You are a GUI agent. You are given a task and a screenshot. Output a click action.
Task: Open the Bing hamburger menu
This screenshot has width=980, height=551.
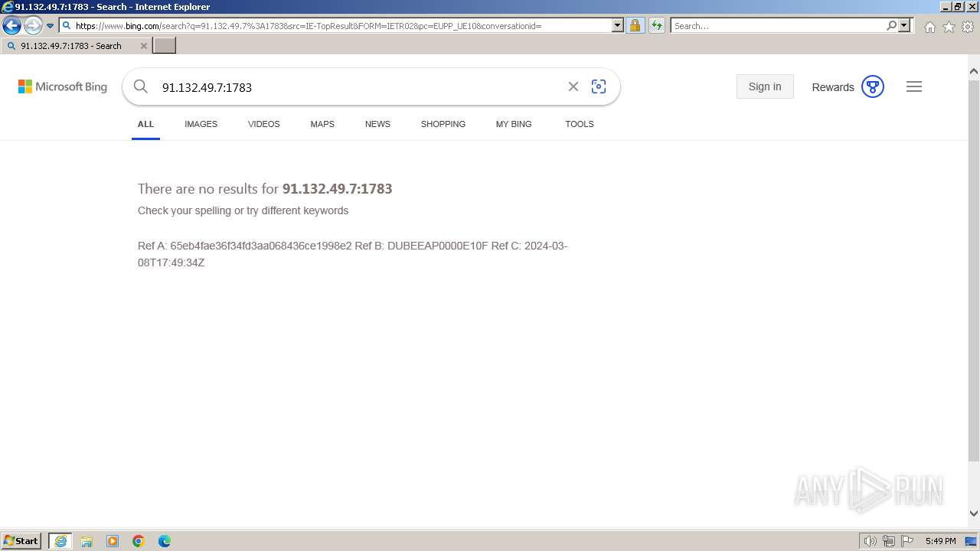pos(914,86)
